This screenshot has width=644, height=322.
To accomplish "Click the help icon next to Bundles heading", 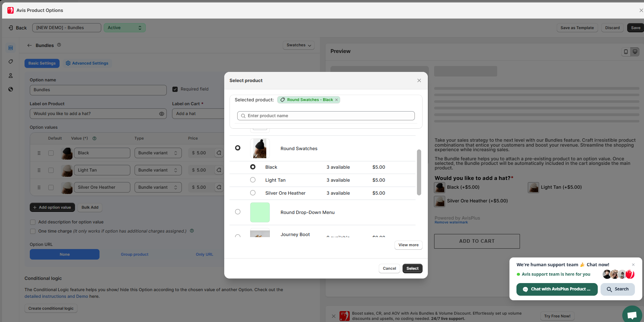I will pos(59,45).
